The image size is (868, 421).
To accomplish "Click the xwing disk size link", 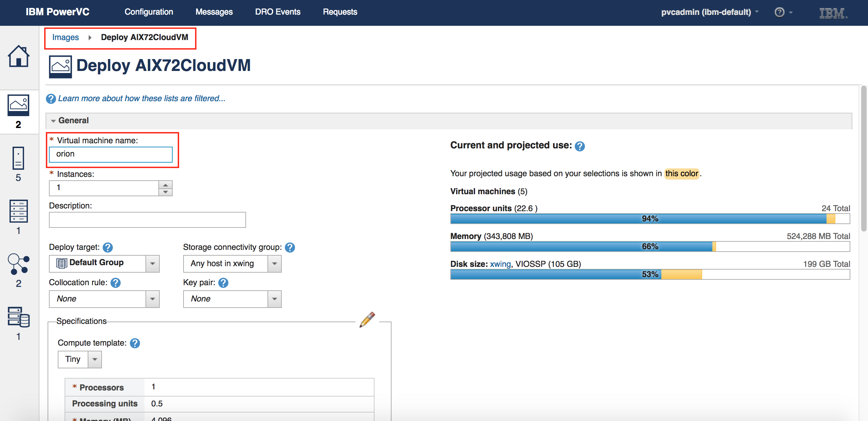I will tap(500, 264).
